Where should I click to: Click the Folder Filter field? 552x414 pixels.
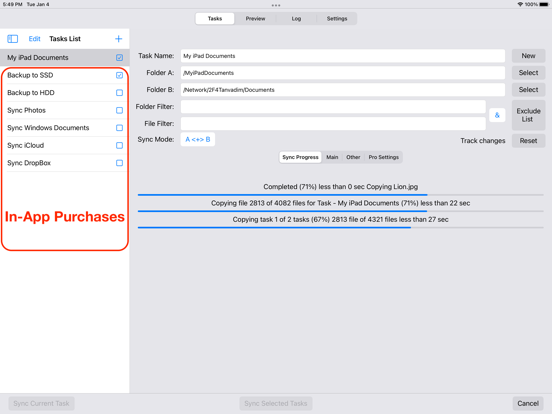click(333, 107)
